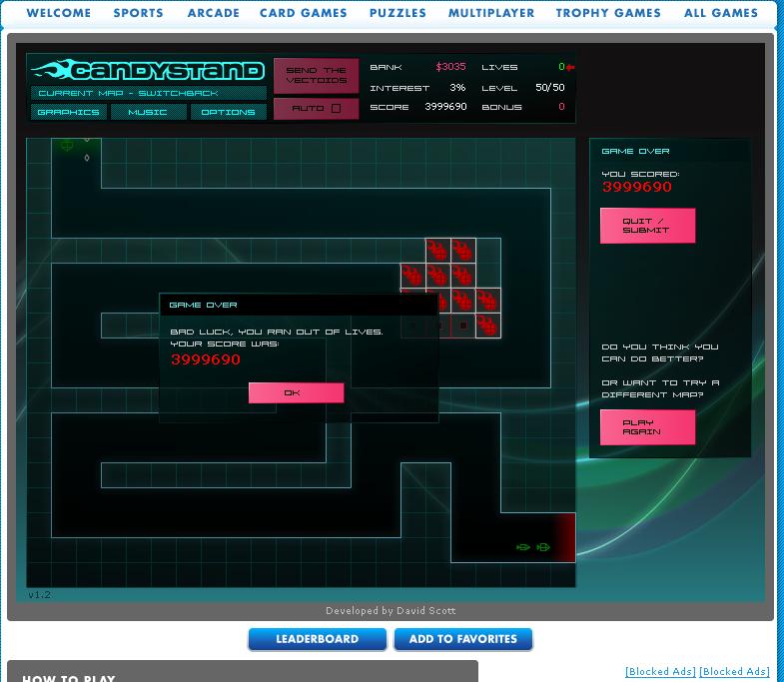Viewport: 784px width, 682px height.
Task: Select the bottom-right red flame tower
Action: pyautogui.click(x=488, y=326)
